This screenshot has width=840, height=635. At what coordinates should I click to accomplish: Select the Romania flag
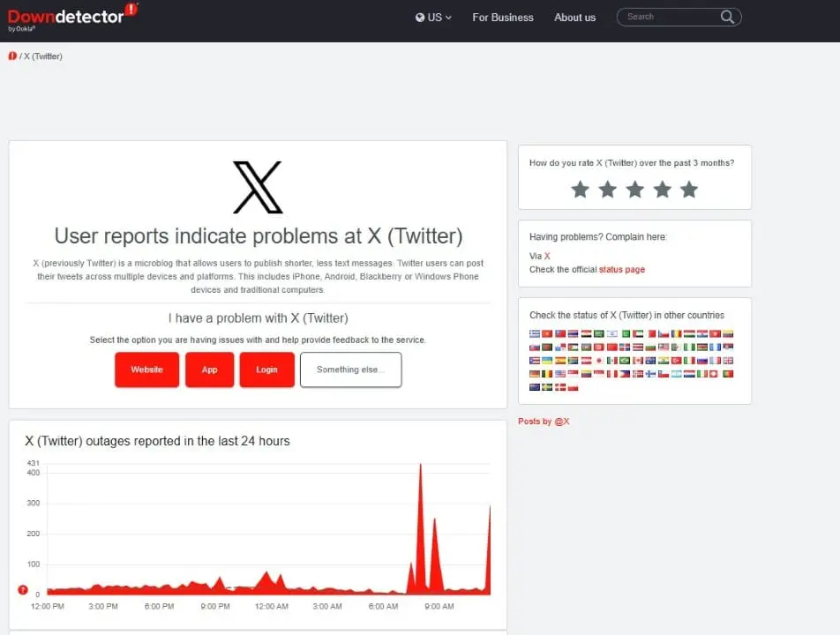click(677, 333)
